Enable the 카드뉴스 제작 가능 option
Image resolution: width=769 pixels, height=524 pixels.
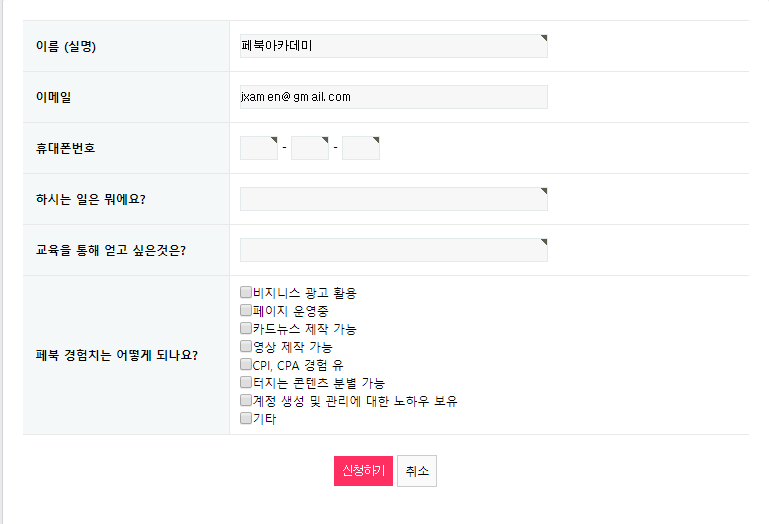pos(246,329)
